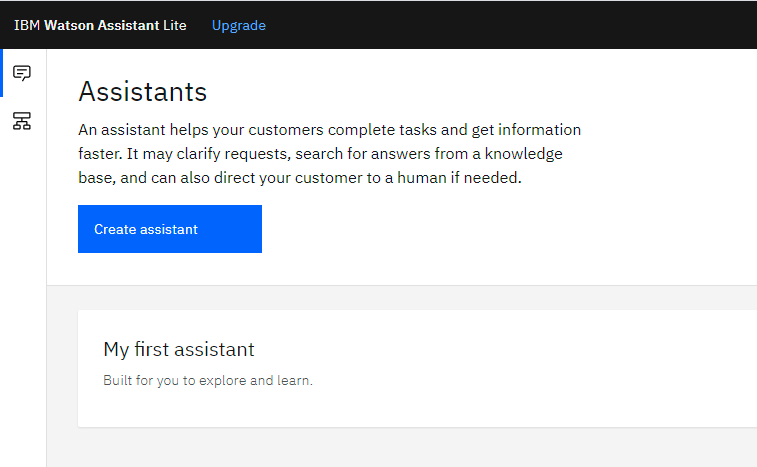Click the Assistants page heading
The image size is (757, 467).
click(142, 91)
